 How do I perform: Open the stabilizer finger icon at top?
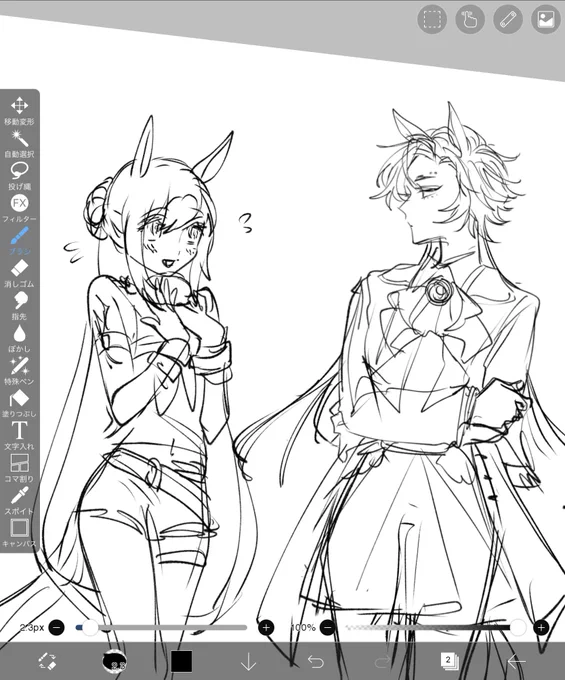470,20
